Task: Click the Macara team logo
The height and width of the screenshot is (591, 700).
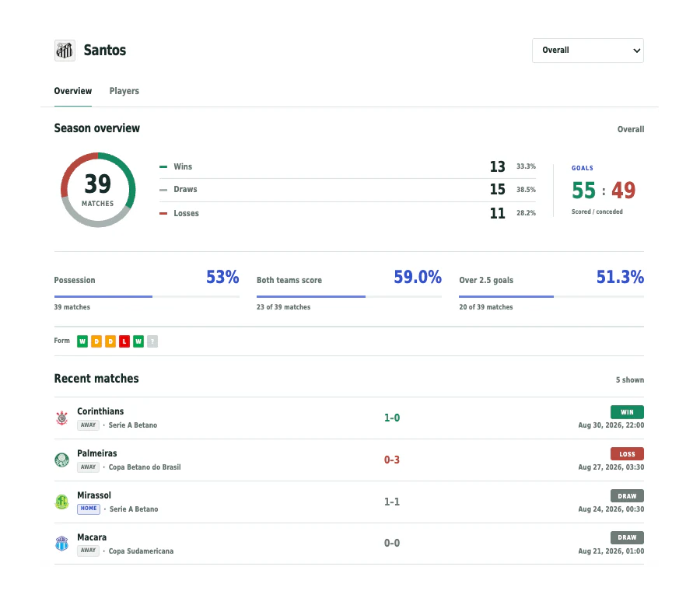Action: point(62,544)
